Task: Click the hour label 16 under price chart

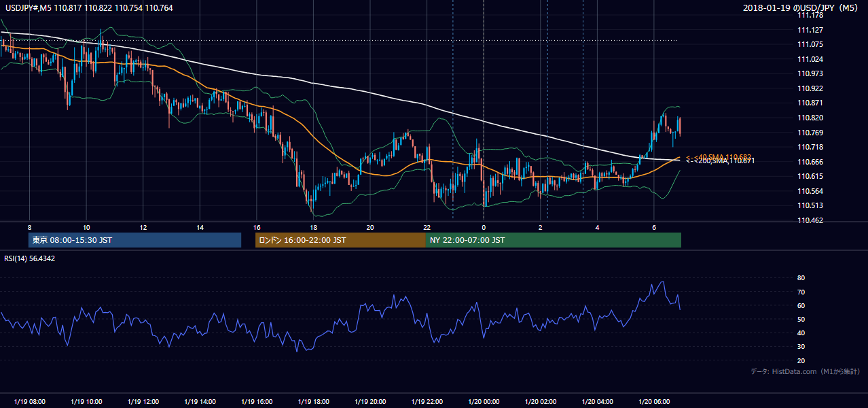Action: 257,227
